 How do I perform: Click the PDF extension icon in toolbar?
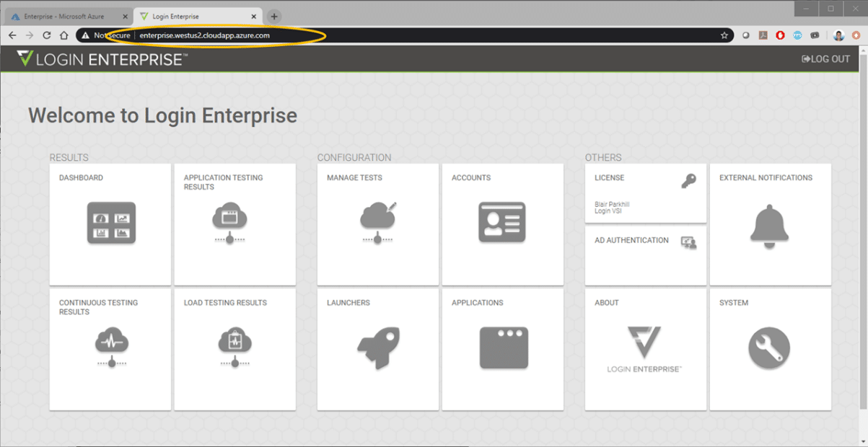763,35
